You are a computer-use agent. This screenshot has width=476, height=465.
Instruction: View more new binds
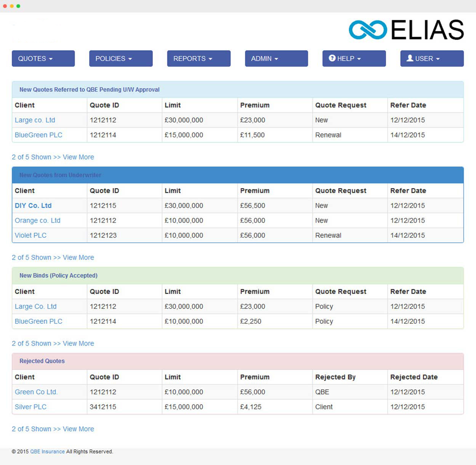click(78, 343)
